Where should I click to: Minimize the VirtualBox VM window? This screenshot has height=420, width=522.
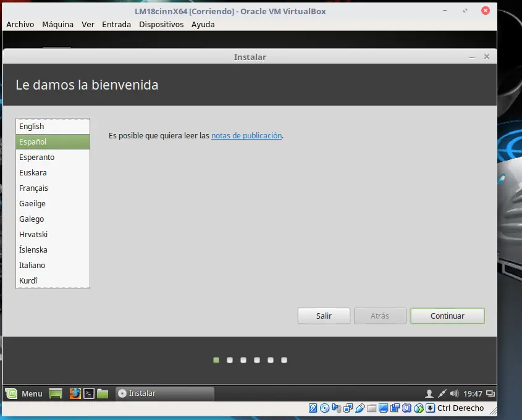444,10
